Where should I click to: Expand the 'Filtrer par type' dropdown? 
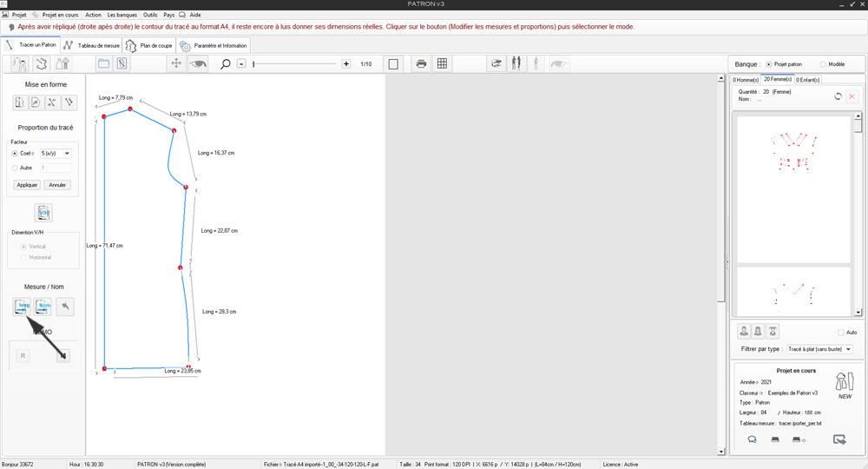[x=819, y=349]
